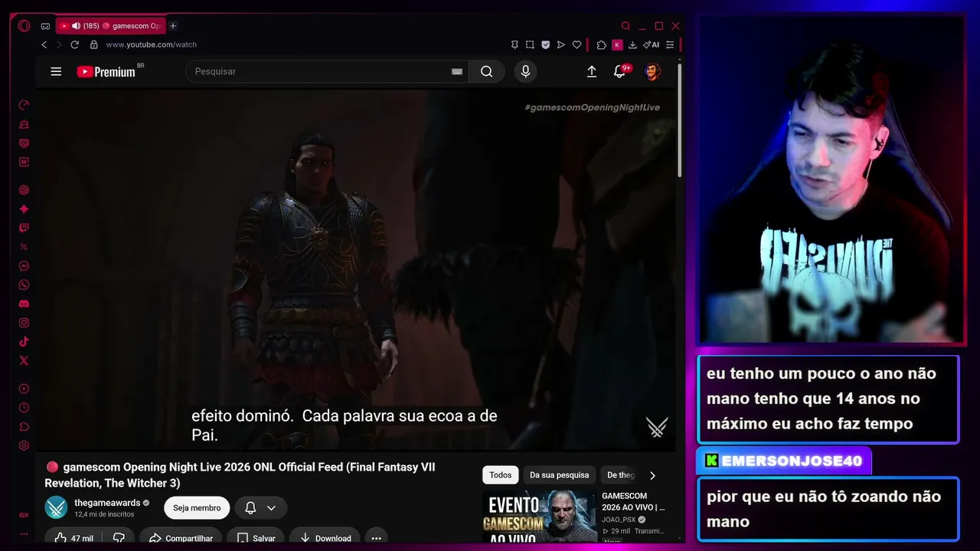The width and height of the screenshot is (980, 551).
Task: Click the #gamescomOpeningNightLive hashtag overlay
Action: (592, 108)
